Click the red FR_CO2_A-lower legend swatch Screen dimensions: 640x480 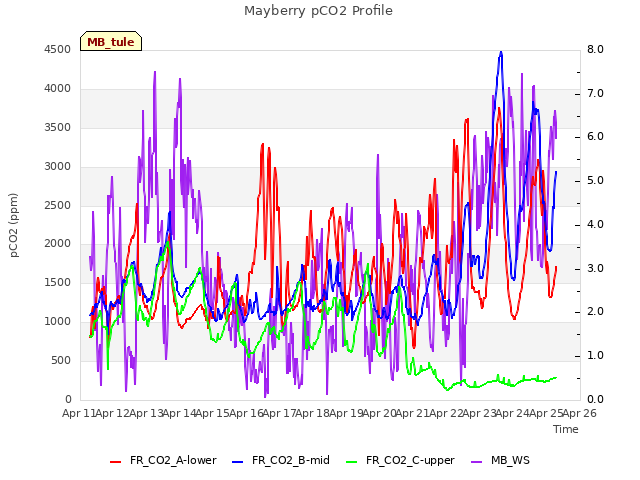(116, 462)
